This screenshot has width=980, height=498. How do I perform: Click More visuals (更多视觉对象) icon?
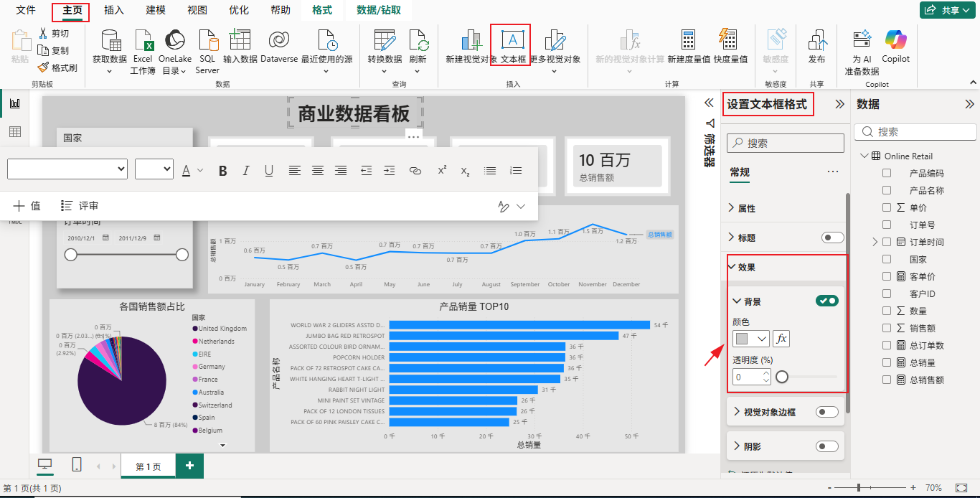point(555,41)
